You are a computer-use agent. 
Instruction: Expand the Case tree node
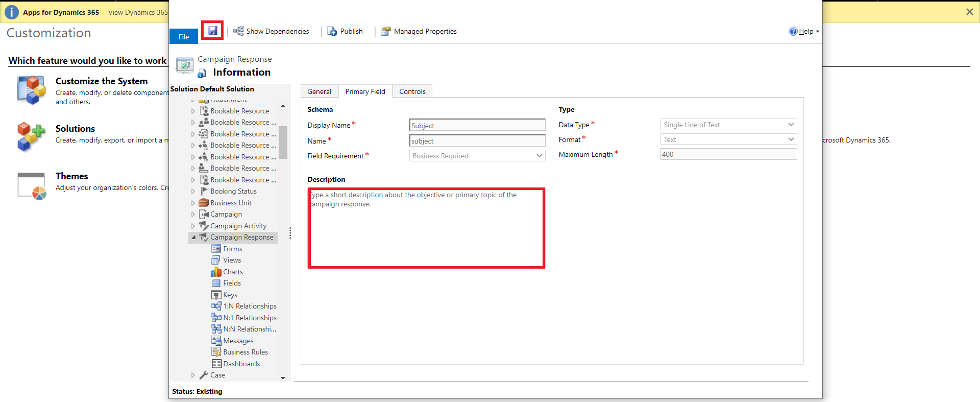[193, 375]
